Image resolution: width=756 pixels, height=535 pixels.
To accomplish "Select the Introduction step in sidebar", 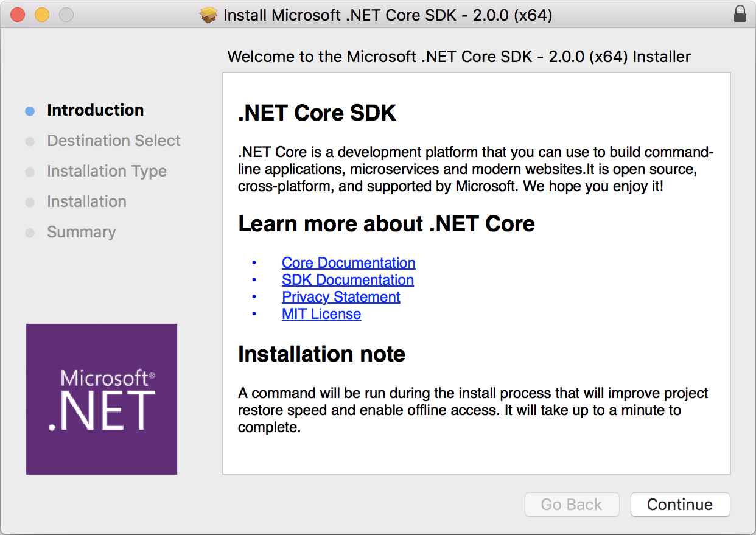I will (96, 110).
